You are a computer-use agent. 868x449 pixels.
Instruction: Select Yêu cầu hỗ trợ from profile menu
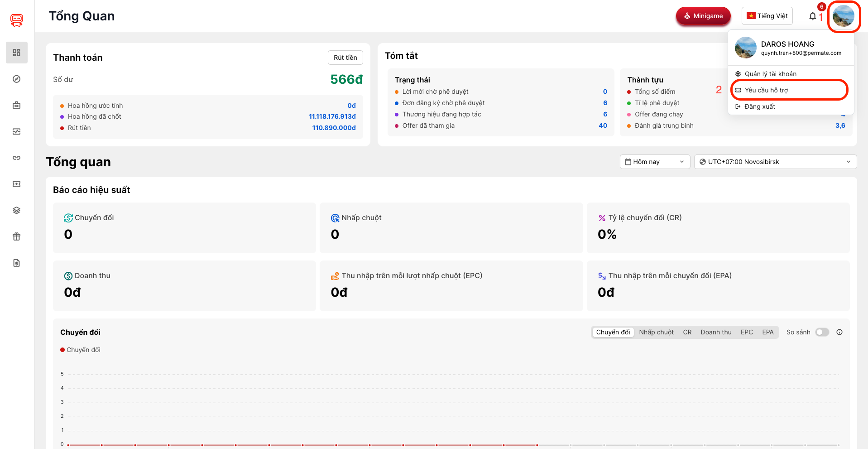pos(766,90)
